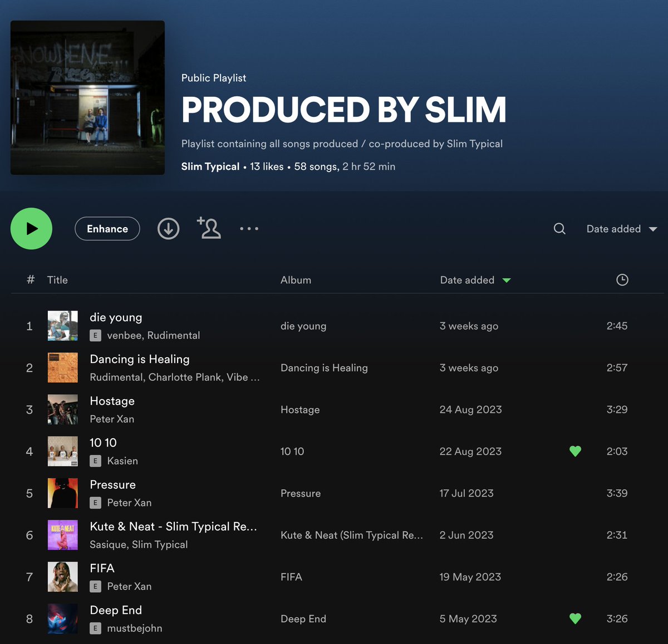Open the playlist cover image
This screenshot has height=644, width=668.
[x=87, y=97]
